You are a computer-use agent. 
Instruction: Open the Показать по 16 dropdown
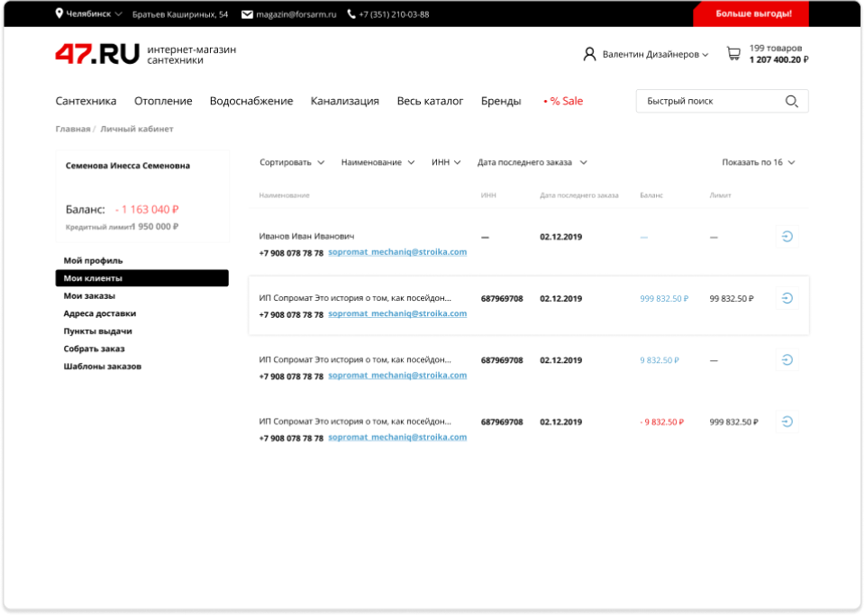click(x=758, y=163)
